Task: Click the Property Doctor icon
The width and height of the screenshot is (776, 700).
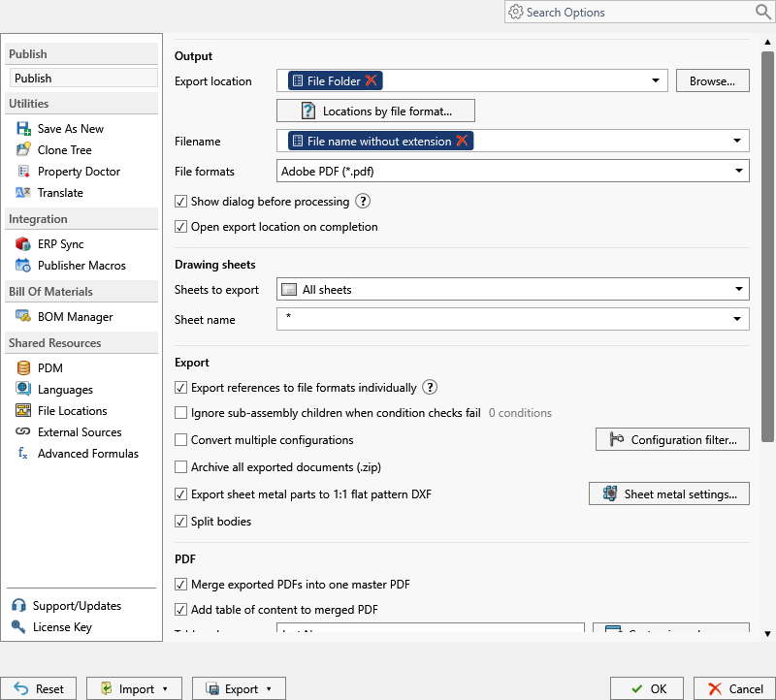Action: click(23, 172)
